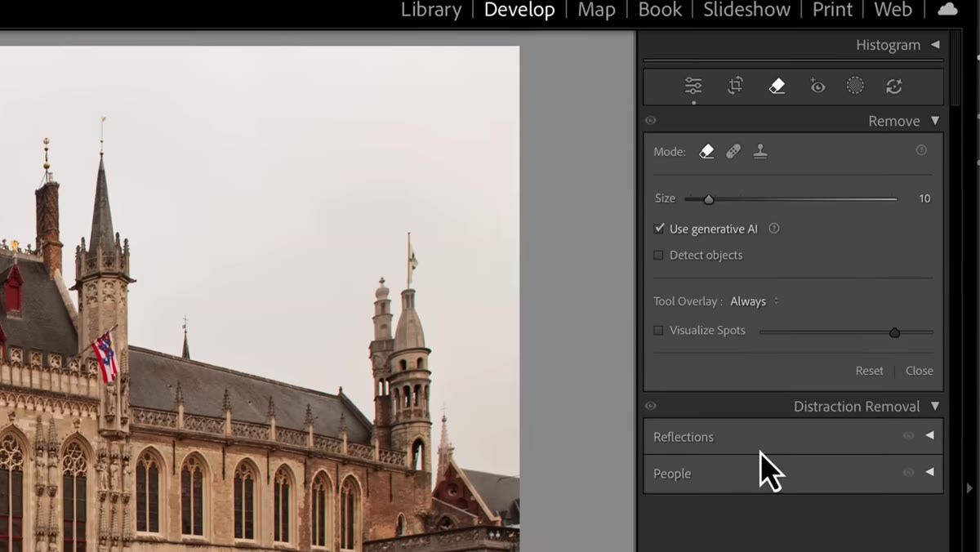
Task: Enable the Detect objects checkbox
Action: point(658,255)
